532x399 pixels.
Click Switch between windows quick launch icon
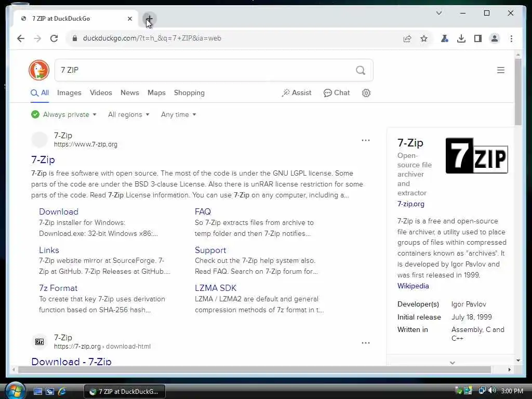click(50, 392)
